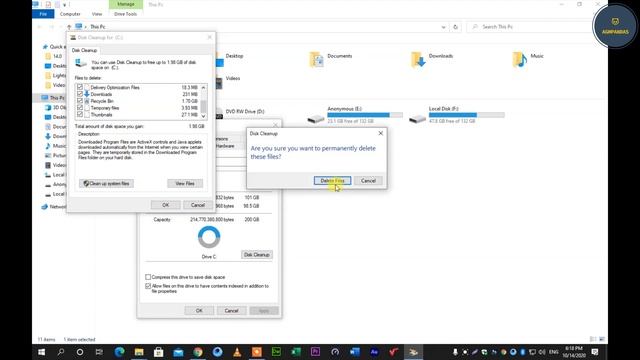Image resolution: width=640 pixels, height=360 pixels.
Task: Toggle Allow files to be indexed checkbox
Action: 148,286
